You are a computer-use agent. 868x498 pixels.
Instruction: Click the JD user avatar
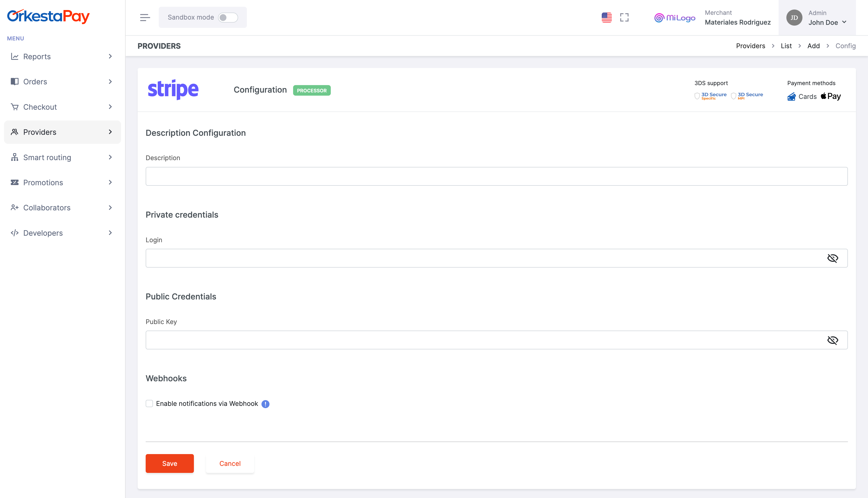pyautogui.click(x=794, y=18)
